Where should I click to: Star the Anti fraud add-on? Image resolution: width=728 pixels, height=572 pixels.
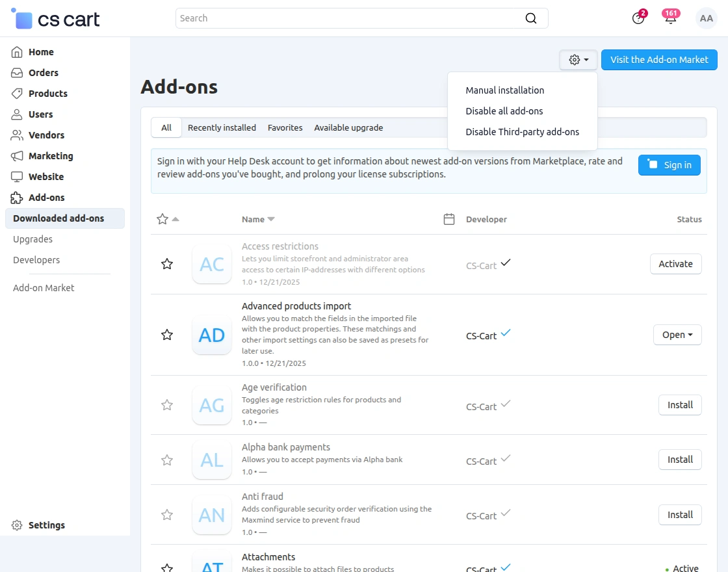[x=167, y=514]
